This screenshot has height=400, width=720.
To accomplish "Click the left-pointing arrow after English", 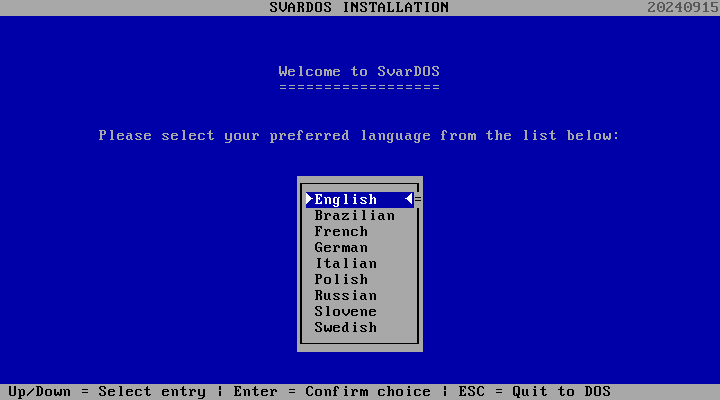I will 408,199.
